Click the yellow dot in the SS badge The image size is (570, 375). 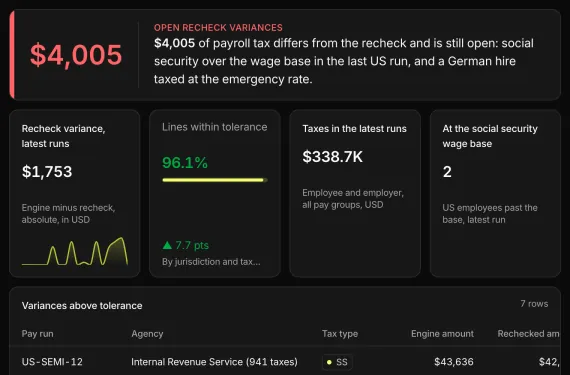pos(329,362)
